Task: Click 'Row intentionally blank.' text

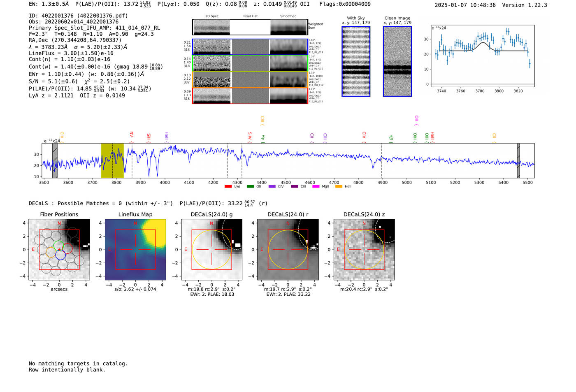Action: click(67, 370)
